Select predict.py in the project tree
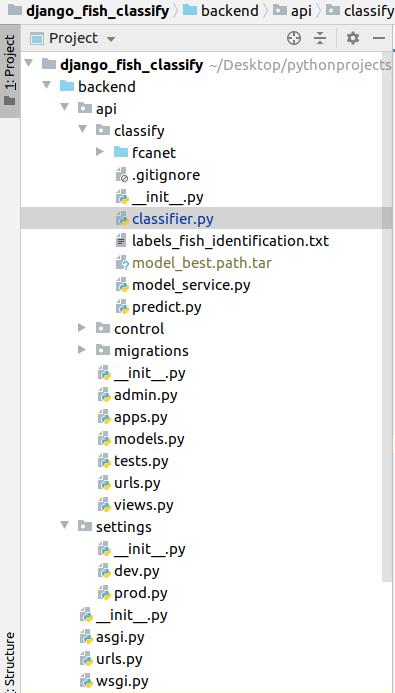395x693 pixels. click(167, 307)
